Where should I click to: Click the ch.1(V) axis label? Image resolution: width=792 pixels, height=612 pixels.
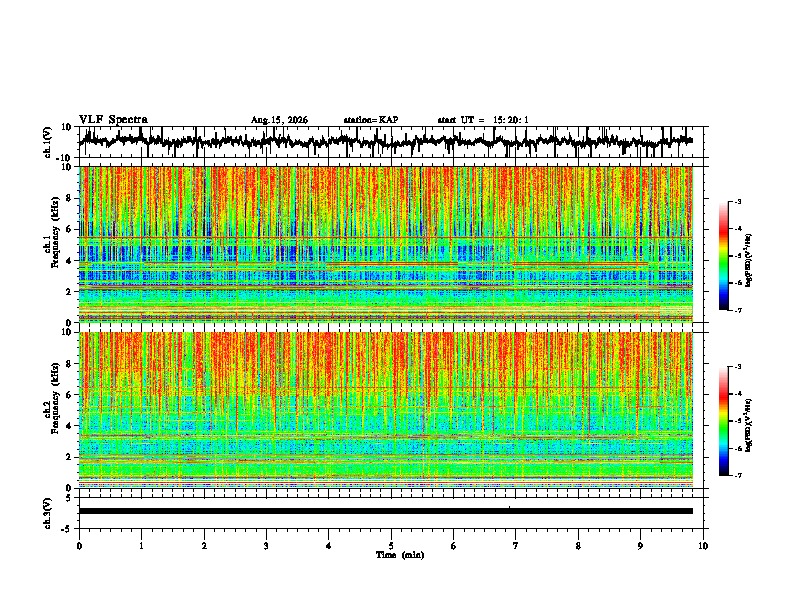tap(48, 142)
